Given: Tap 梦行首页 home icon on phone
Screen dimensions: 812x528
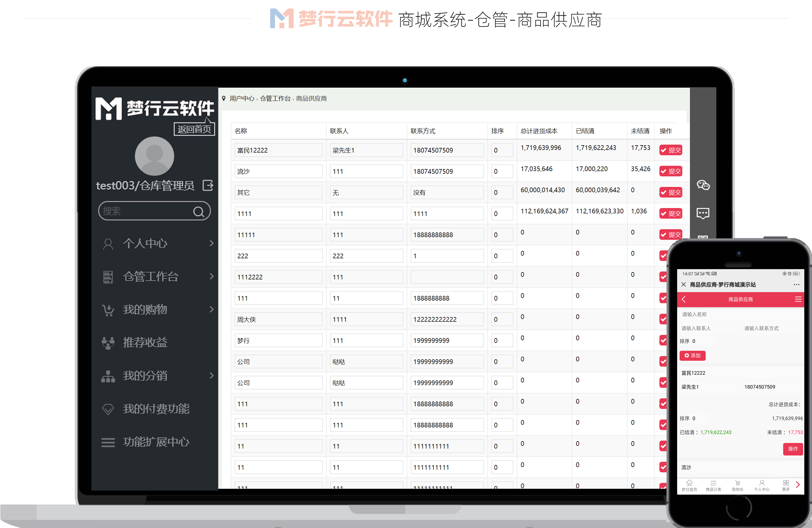Looking at the screenshot, I should (x=689, y=483).
